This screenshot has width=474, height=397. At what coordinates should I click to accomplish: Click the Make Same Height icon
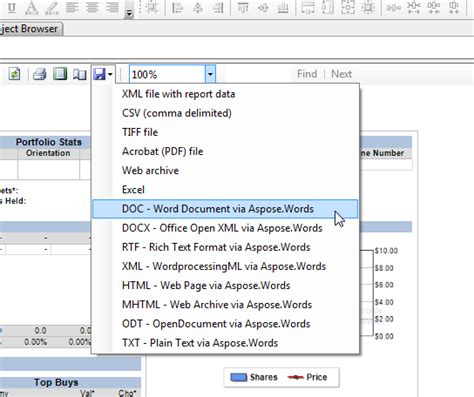point(328,8)
